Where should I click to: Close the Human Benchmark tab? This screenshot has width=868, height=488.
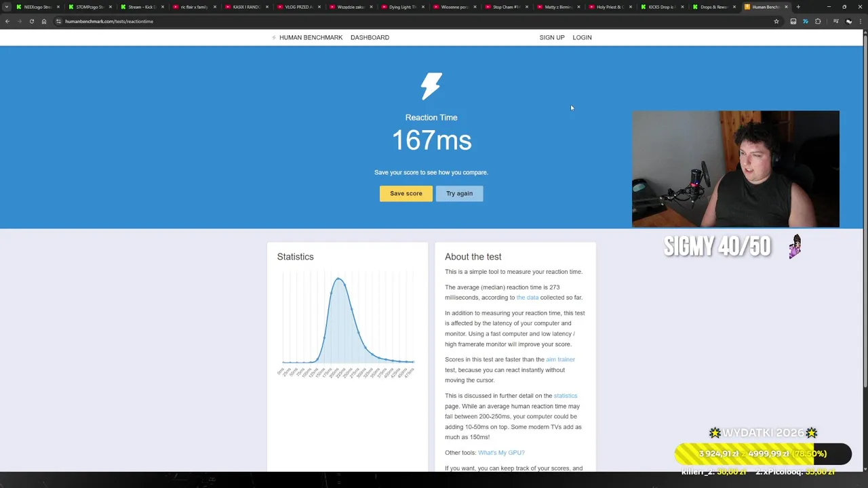pyautogui.click(x=786, y=7)
